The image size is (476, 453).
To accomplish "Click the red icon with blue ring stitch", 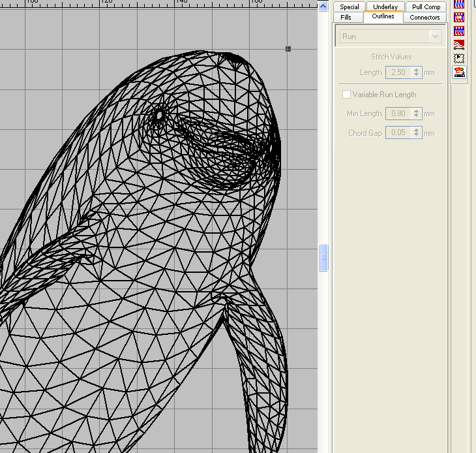I will [460, 18].
